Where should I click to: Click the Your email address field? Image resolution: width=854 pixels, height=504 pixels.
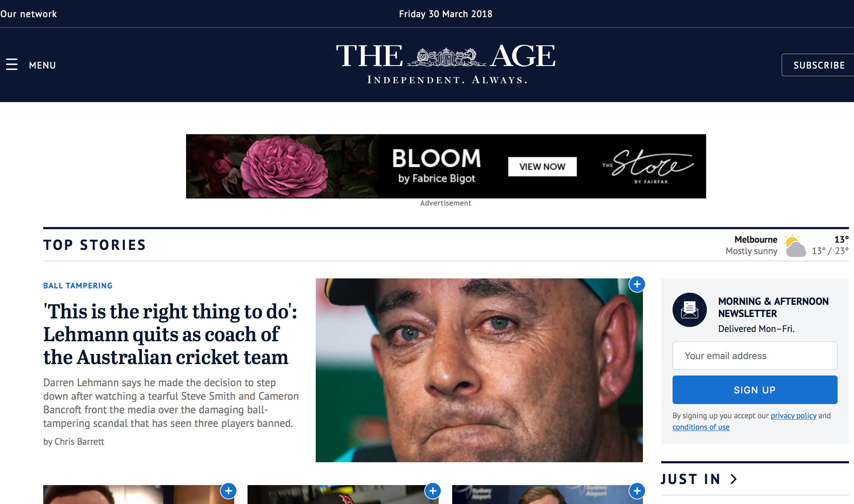point(755,356)
